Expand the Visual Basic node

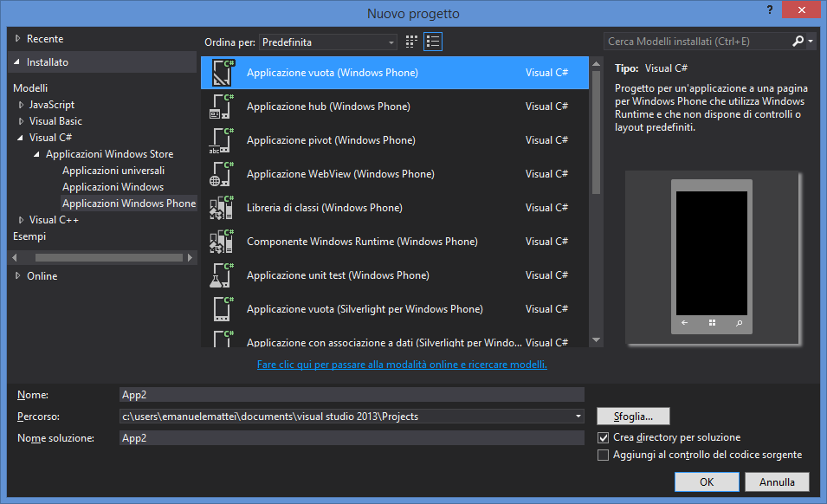coord(21,121)
